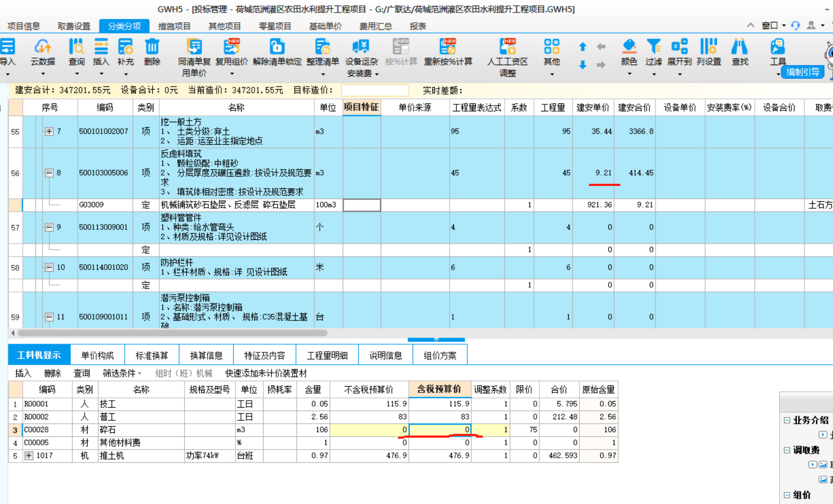Switch to the 标准换算 panel tab
Viewport: 833px width, 504px height.
pos(152,355)
